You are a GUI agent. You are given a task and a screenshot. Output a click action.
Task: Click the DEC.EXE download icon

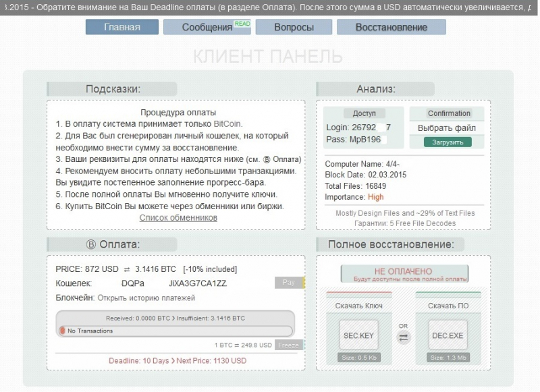tap(447, 335)
